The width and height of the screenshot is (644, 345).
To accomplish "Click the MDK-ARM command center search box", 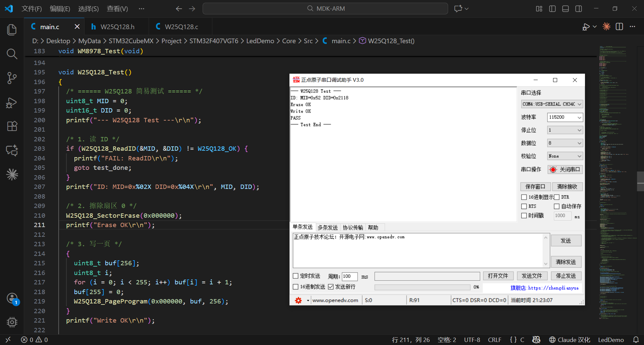I will coord(325,9).
